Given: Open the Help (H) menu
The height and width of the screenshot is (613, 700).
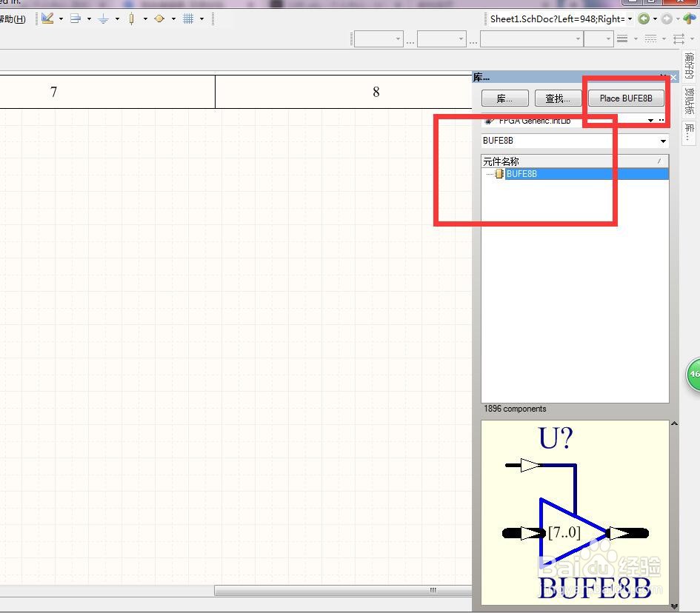Looking at the screenshot, I should coord(13,19).
